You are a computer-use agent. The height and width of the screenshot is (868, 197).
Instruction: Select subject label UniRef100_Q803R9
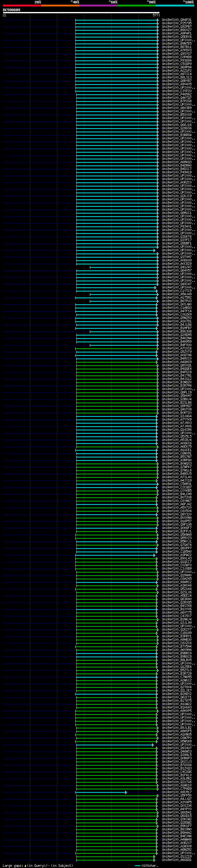pyautogui.click(x=177, y=108)
